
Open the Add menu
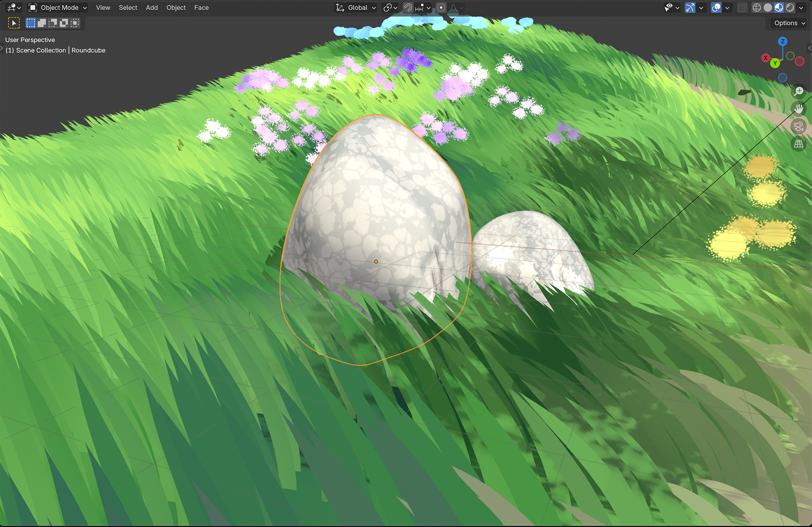coord(151,8)
